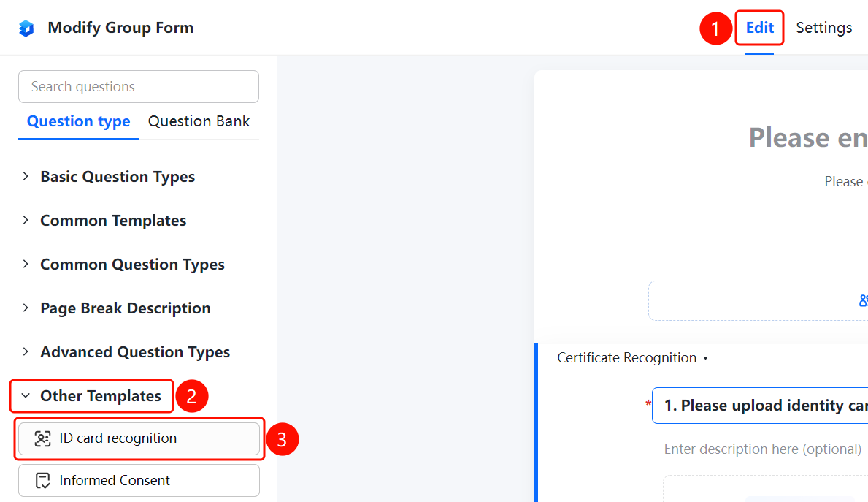Open the Certificate Recognition dropdown
This screenshot has height=502, width=868.
tap(633, 358)
